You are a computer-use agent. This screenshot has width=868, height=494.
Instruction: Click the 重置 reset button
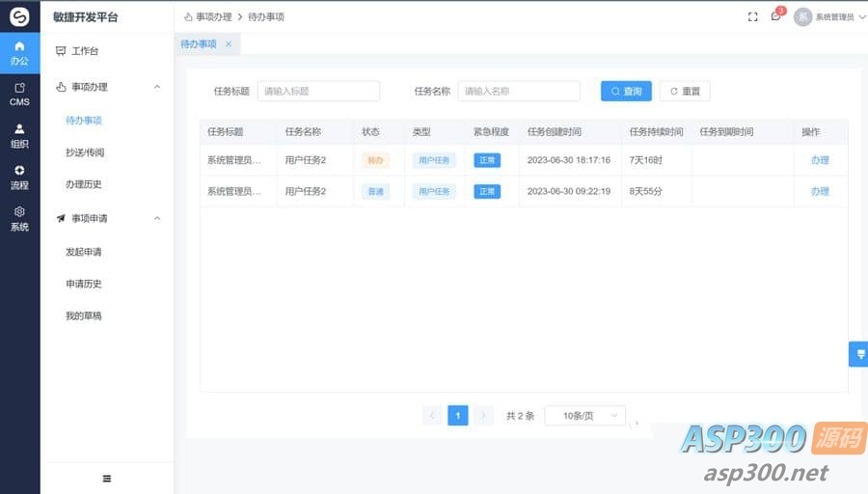click(x=685, y=91)
